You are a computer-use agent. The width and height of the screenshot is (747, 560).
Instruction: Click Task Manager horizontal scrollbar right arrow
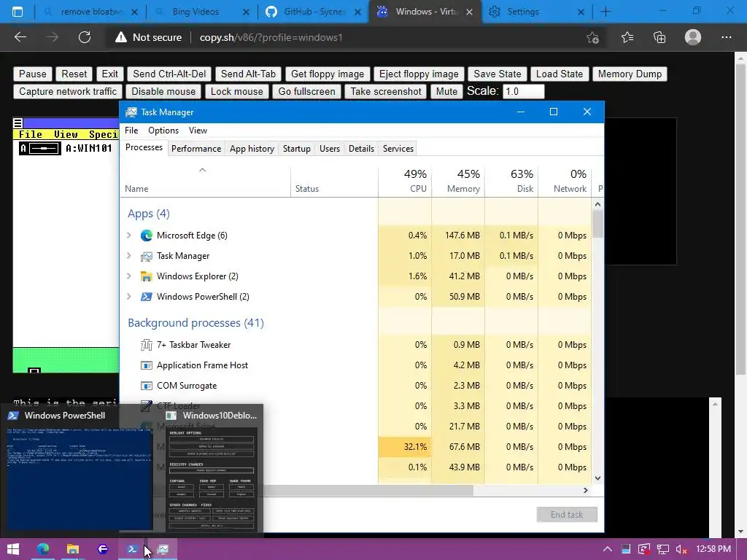point(586,490)
